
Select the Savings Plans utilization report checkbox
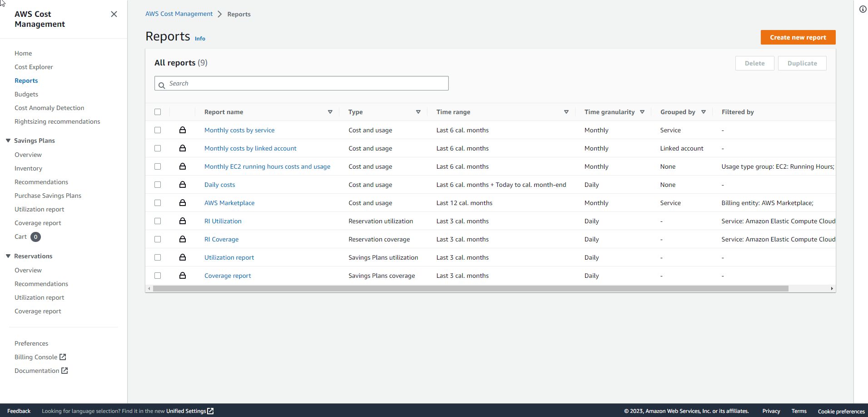158,257
